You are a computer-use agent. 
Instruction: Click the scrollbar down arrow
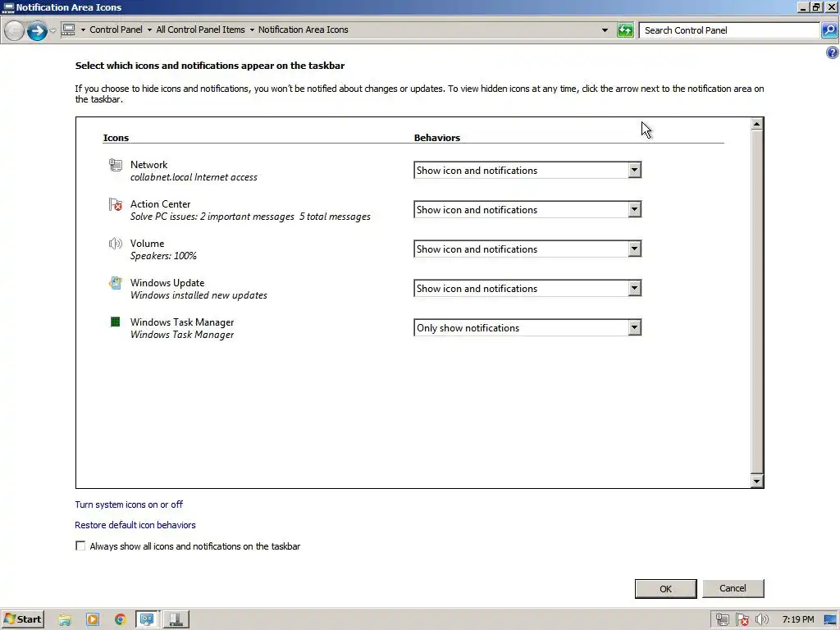756,481
